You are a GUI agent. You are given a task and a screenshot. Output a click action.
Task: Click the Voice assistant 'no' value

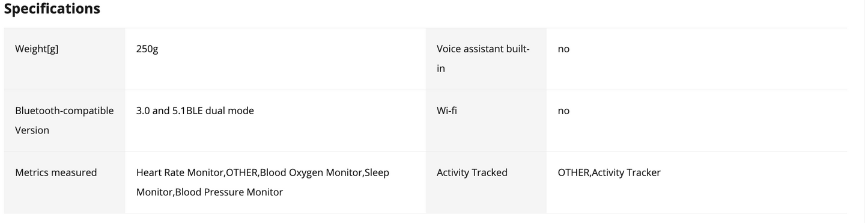(563, 49)
